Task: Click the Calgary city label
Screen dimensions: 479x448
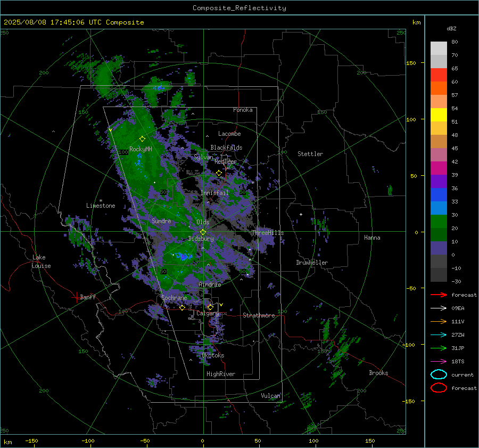Action: (208, 313)
